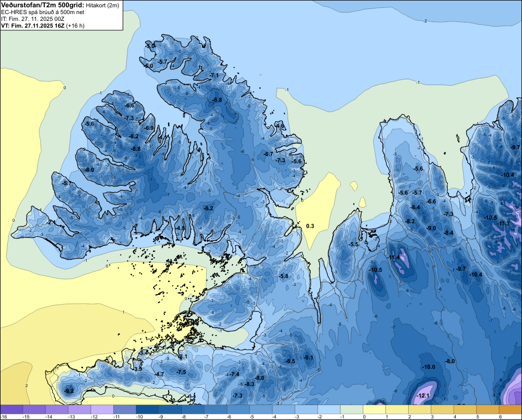Click the 3.9 temperature value
522x420 pixels.
[138, 369]
